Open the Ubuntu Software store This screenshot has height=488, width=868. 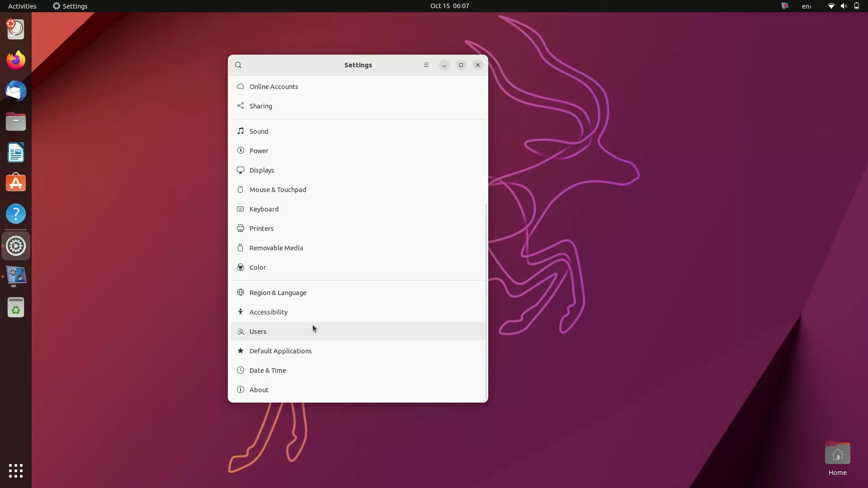pos(16,183)
